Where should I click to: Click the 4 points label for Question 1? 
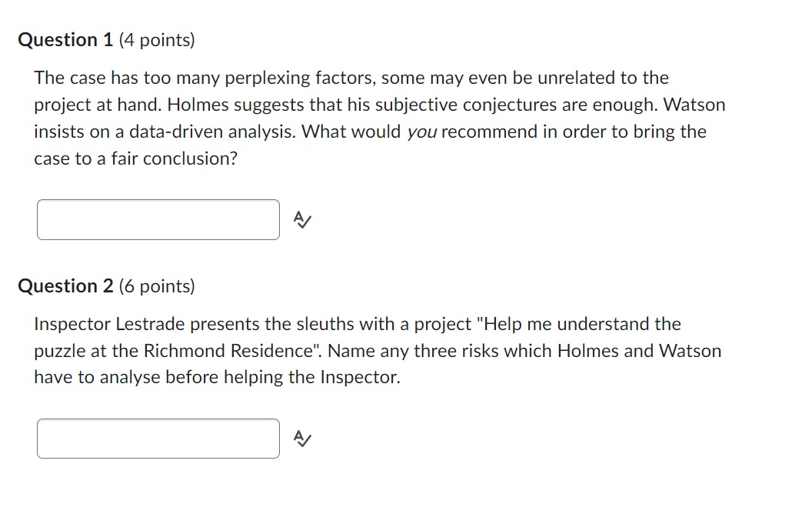156,39
